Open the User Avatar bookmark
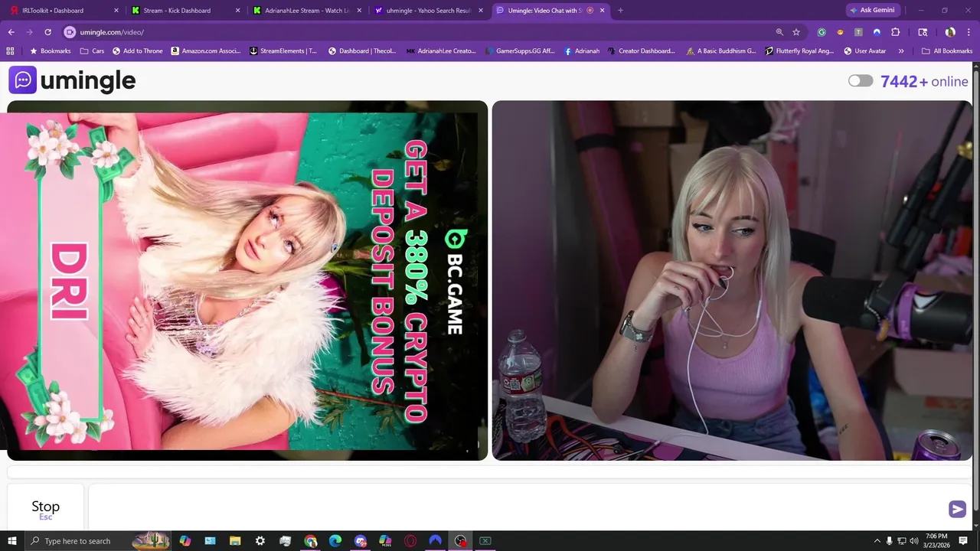The width and height of the screenshot is (980, 551). 865,51
